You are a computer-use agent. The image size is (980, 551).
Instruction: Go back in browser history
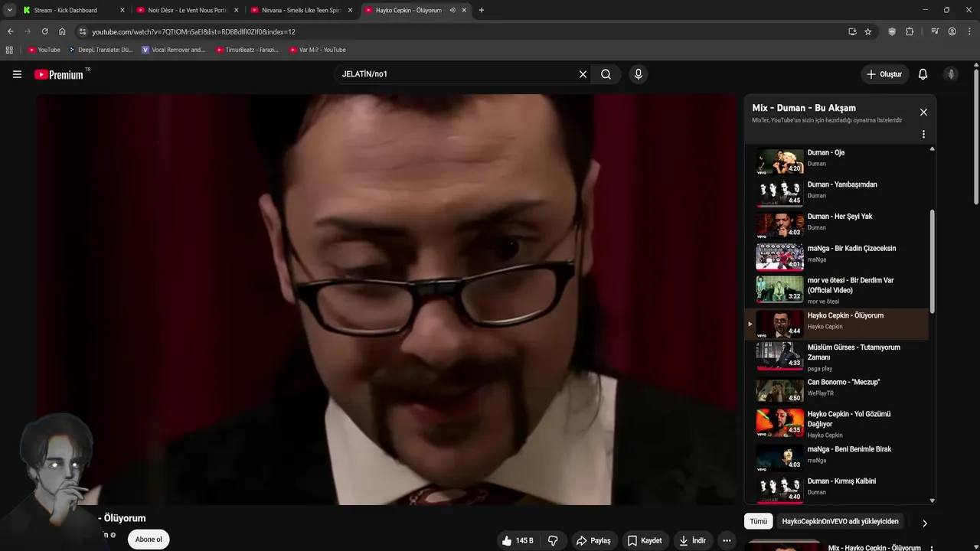[x=11, y=31]
